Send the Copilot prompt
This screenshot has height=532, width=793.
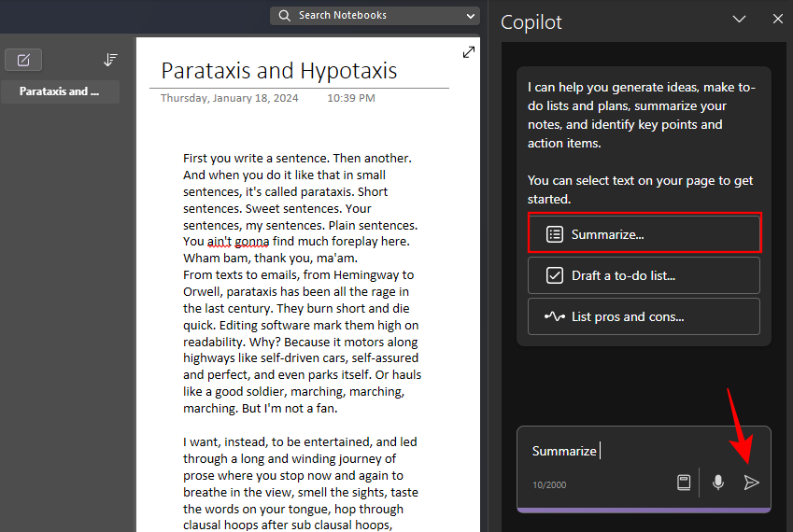752,483
